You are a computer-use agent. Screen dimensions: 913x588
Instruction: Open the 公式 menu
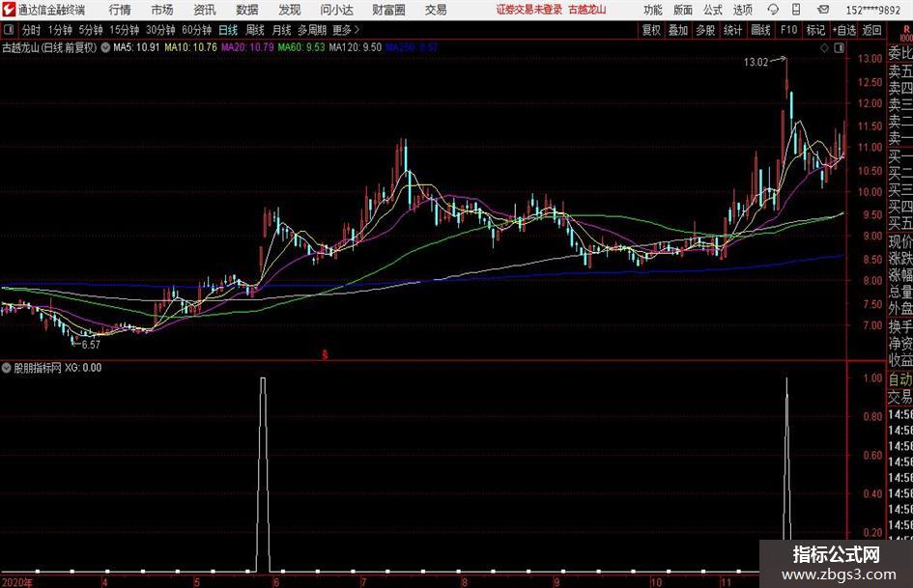[713, 10]
